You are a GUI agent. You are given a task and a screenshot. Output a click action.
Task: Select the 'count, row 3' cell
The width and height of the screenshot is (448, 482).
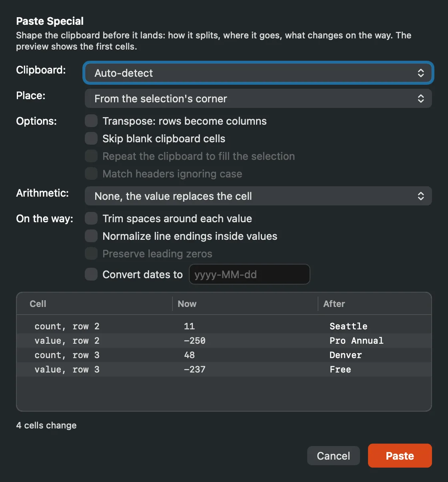[67, 355]
